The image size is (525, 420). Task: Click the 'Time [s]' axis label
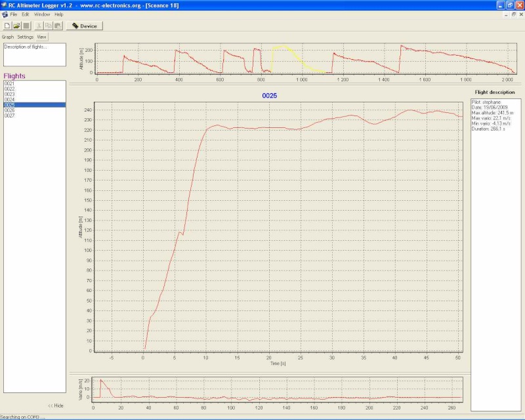point(278,364)
